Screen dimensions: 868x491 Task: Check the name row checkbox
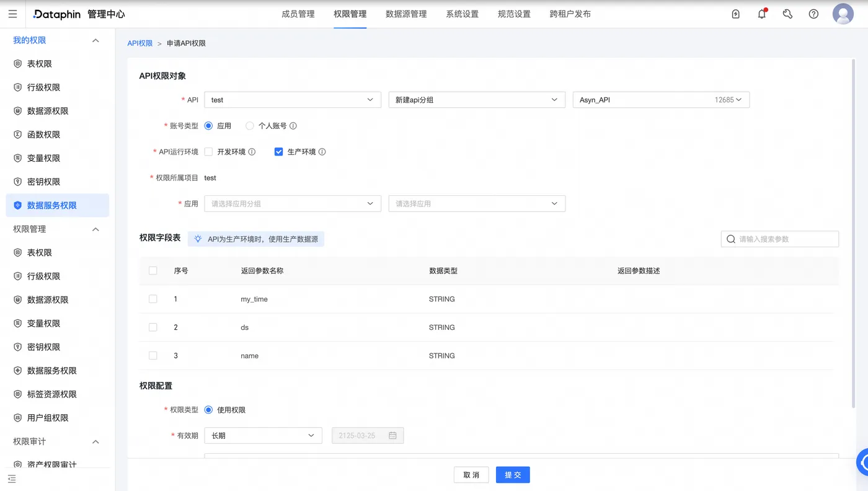pyautogui.click(x=153, y=356)
